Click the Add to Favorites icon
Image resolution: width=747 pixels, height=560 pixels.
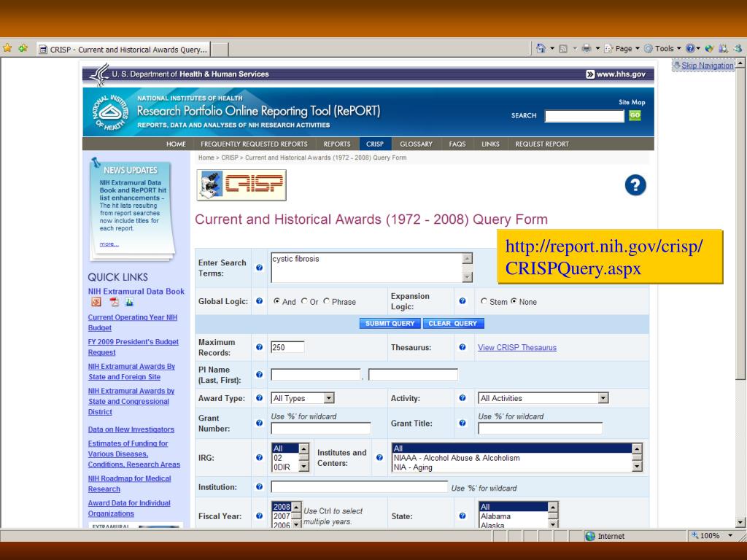tap(23, 48)
